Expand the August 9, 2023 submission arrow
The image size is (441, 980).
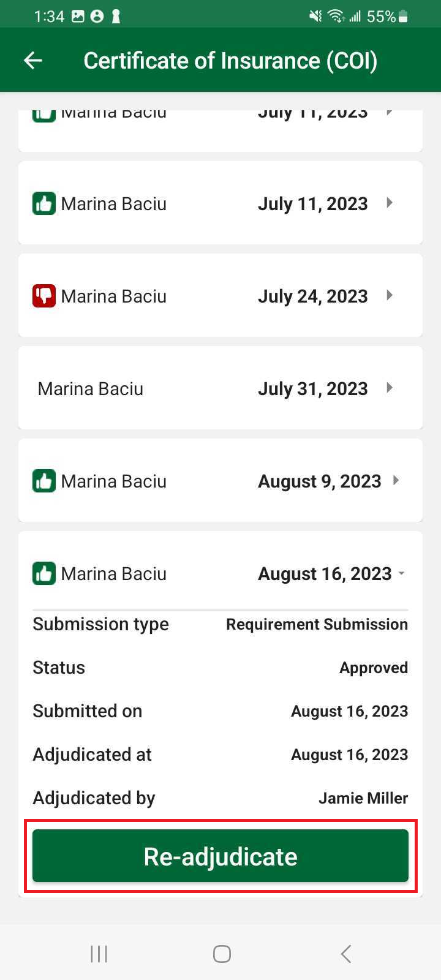coord(396,480)
